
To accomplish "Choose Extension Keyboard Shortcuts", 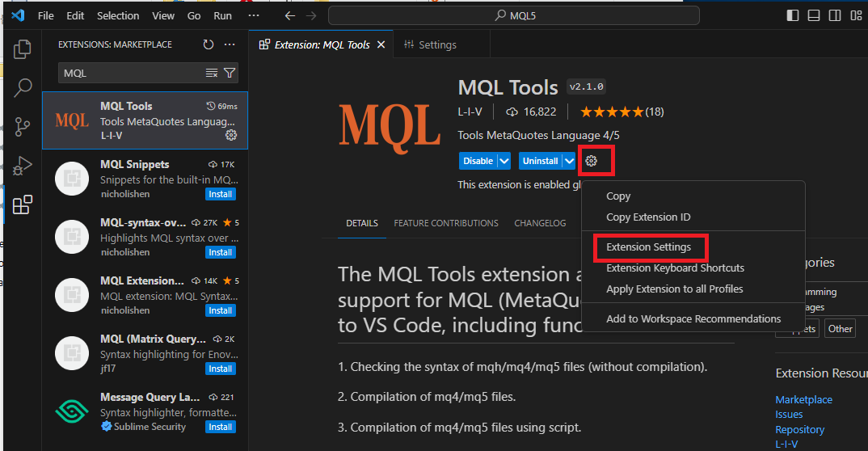I will 693,268.
